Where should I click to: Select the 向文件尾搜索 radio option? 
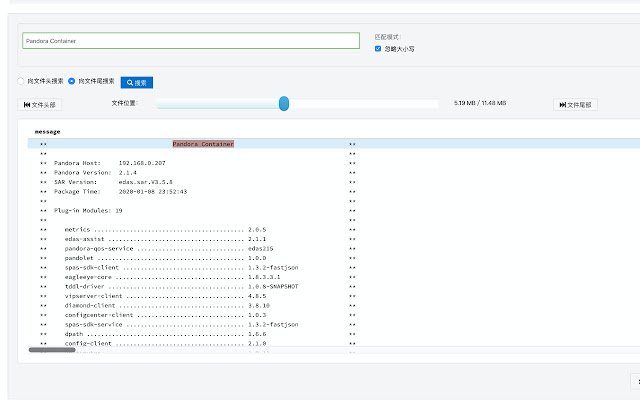coord(71,81)
